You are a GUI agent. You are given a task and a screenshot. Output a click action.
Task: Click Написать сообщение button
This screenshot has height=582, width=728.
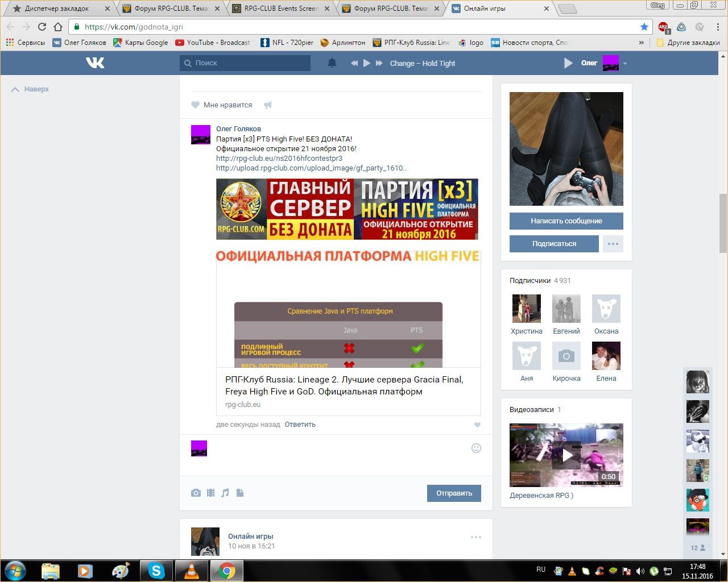[x=566, y=221]
